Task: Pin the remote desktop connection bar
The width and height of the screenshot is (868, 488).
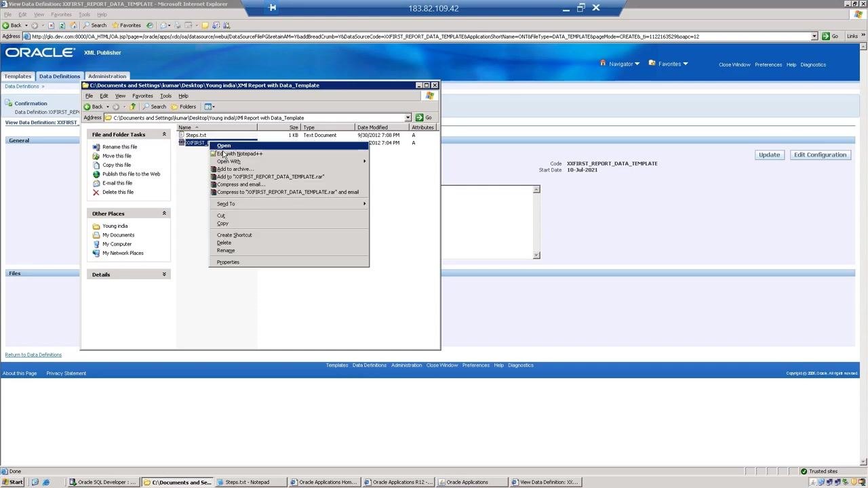Action: tap(273, 8)
